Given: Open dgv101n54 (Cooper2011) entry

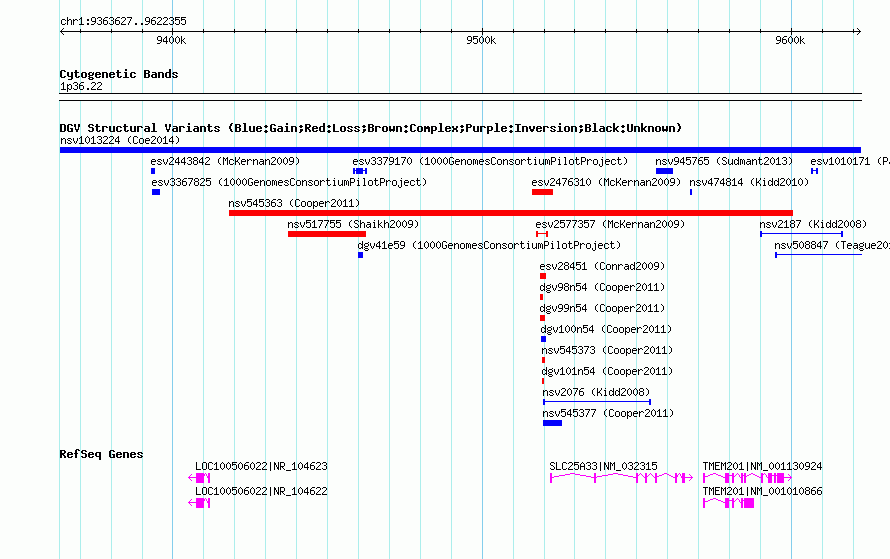Looking at the screenshot, I should click(x=607, y=371).
